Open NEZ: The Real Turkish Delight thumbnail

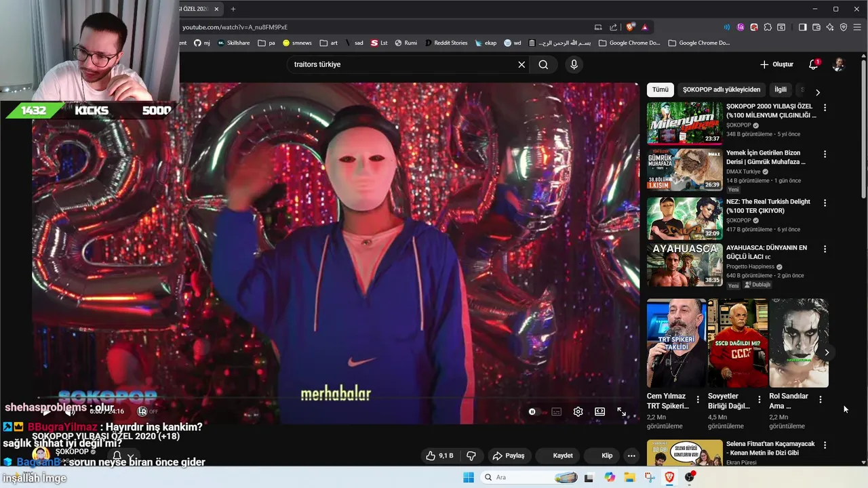coord(684,218)
